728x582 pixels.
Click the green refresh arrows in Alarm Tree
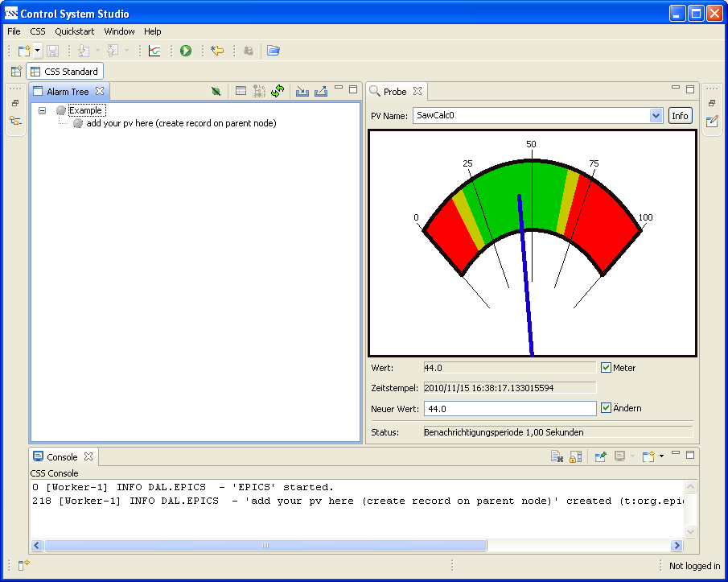click(x=278, y=92)
